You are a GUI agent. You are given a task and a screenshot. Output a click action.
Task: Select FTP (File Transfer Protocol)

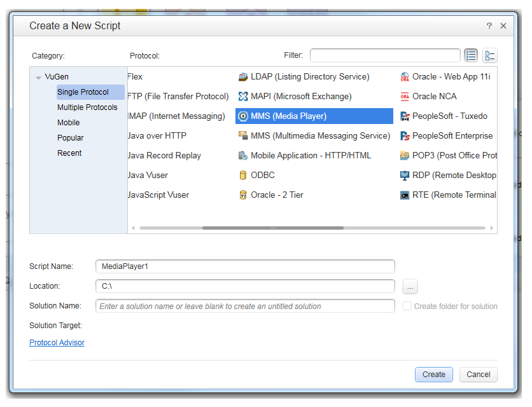click(178, 97)
